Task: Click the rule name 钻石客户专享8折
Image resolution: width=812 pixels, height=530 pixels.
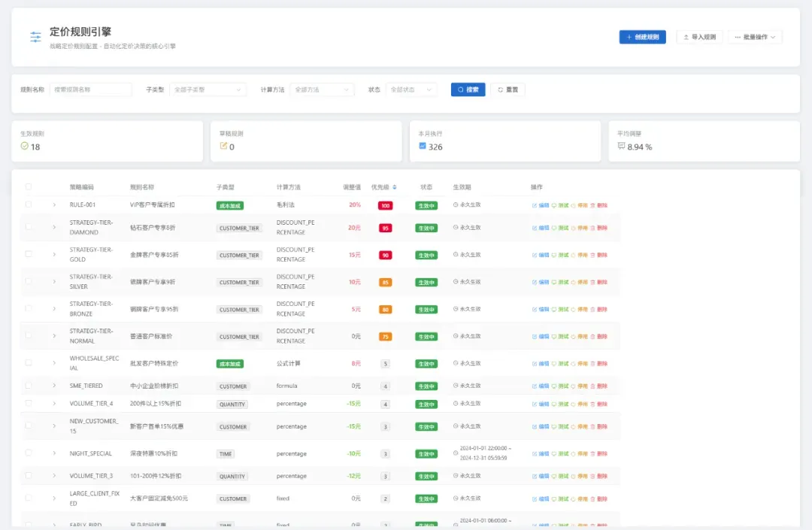Action: pyautogui.click(x=153, y=227)
